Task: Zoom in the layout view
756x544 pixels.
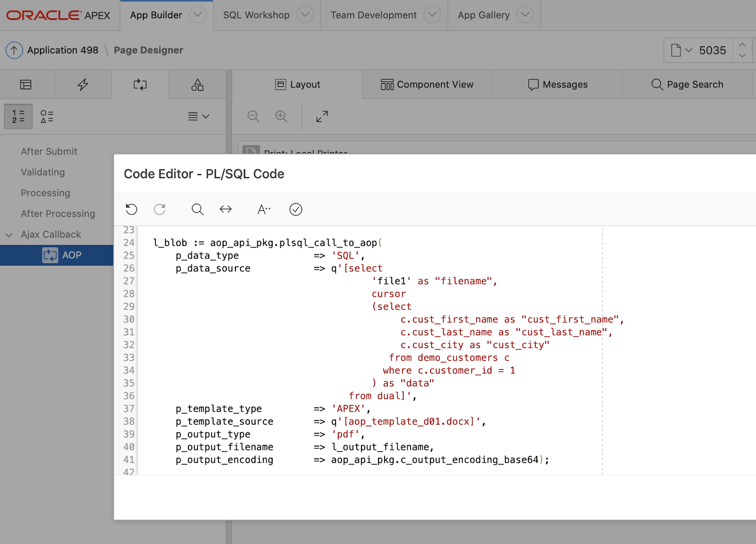Action: [x=282, y=116]
